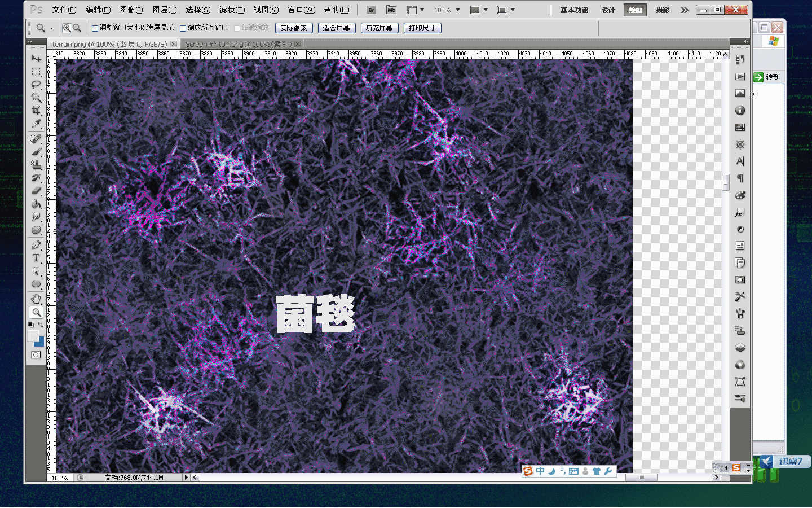
Task: Select the Clone Stamp tool
Action: [x=36, y=165]
